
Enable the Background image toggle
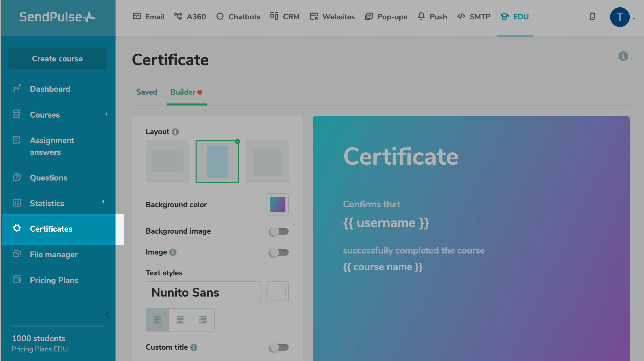[279, 231]
